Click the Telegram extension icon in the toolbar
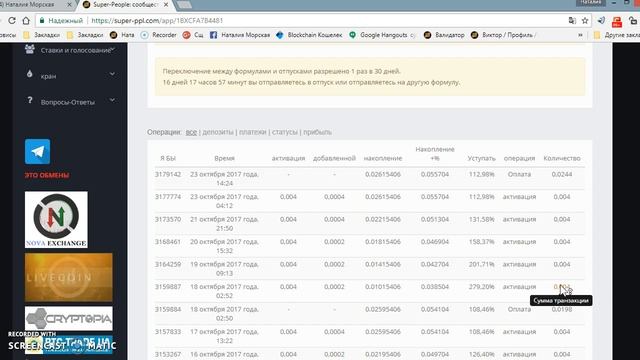 pos(601,20)
